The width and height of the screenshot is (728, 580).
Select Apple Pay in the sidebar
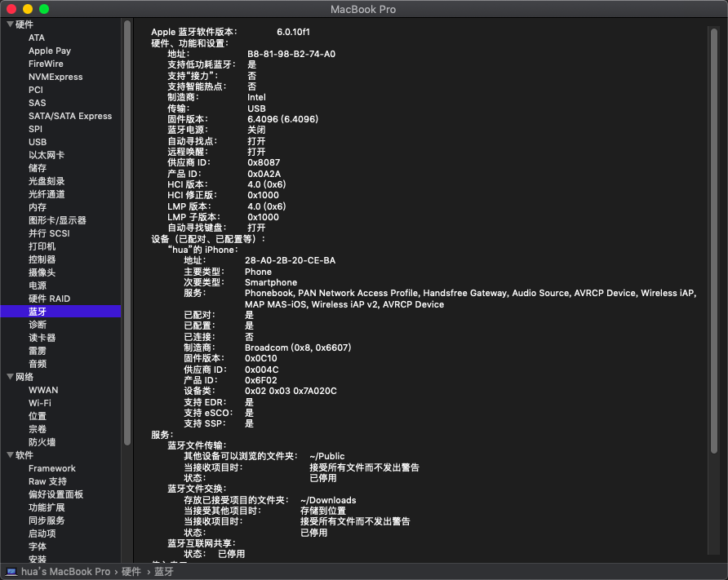coord(50,51)
